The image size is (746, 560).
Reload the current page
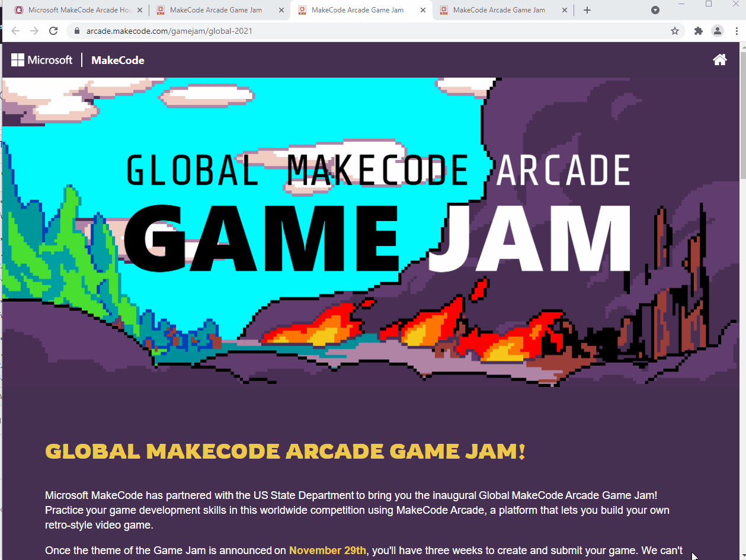pyautogui.click(x=53, y=31)
